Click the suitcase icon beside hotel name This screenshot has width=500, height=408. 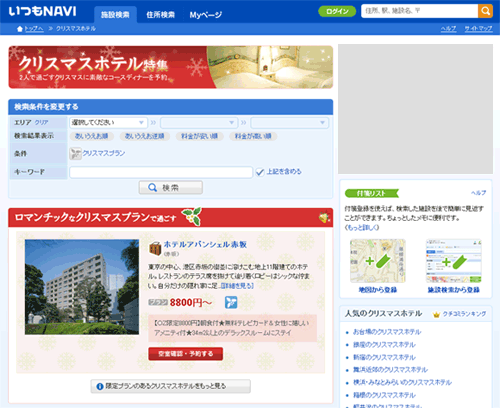[x=155, y=248]
